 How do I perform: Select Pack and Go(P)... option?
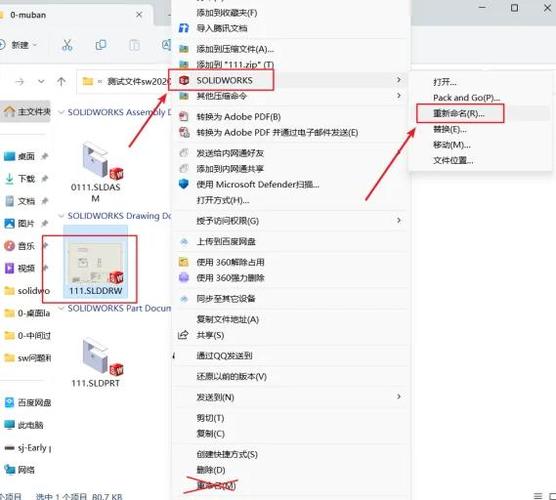466,98
